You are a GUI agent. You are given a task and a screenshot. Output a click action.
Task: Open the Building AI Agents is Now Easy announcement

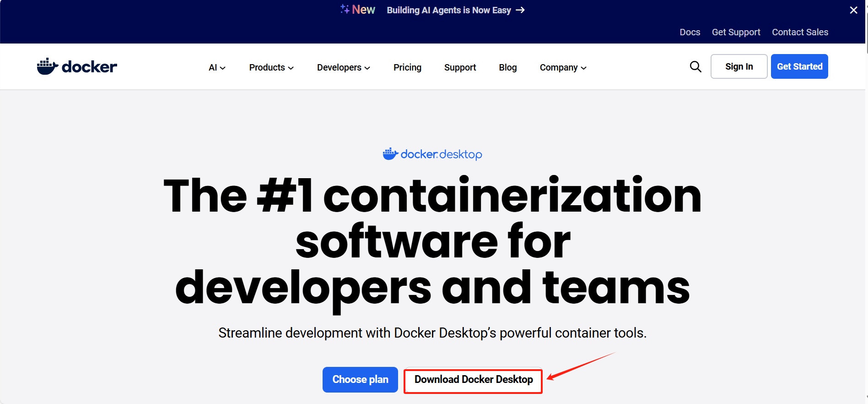pos(456,10)
